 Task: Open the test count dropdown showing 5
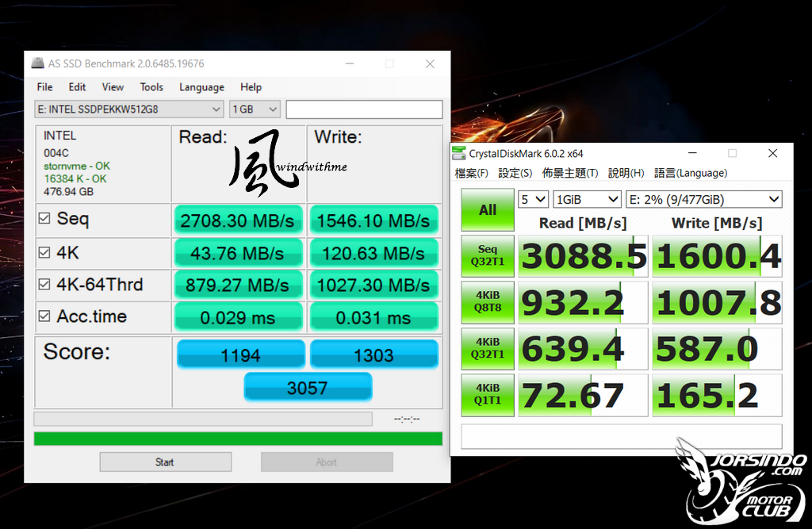[x=533, y=200]
